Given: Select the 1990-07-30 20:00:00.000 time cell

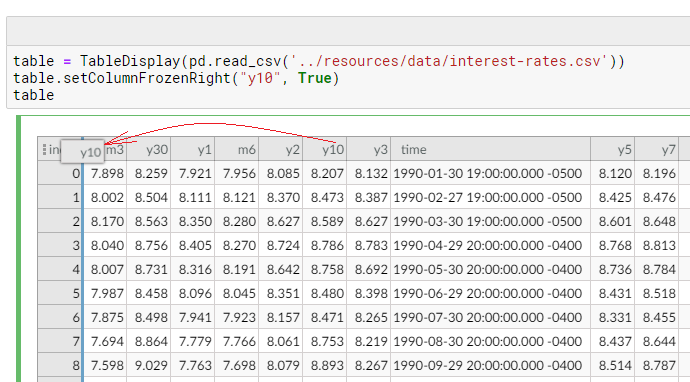Looking at the screenshot, I should click(491, 317).
